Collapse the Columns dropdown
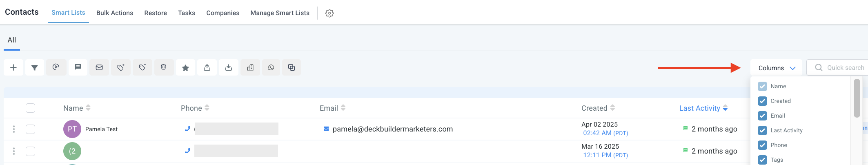The image size is (868, 165). tap(776, 68)
